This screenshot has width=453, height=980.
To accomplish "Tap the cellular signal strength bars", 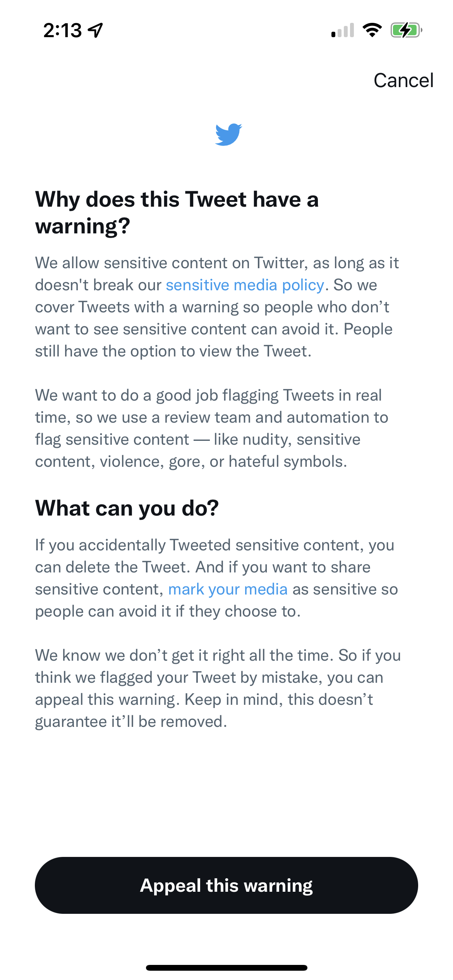I will pyautogui.click(x=343, y=30).
